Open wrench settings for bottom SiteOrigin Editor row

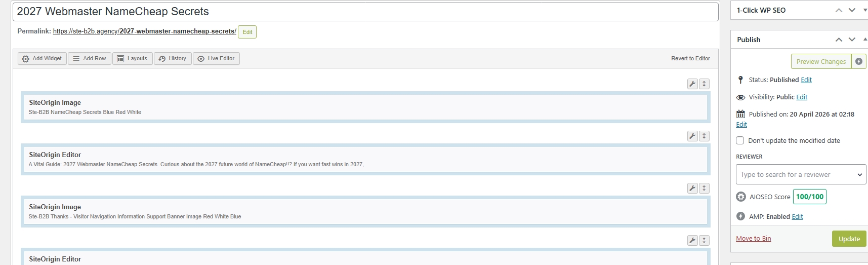coord(692,240)
